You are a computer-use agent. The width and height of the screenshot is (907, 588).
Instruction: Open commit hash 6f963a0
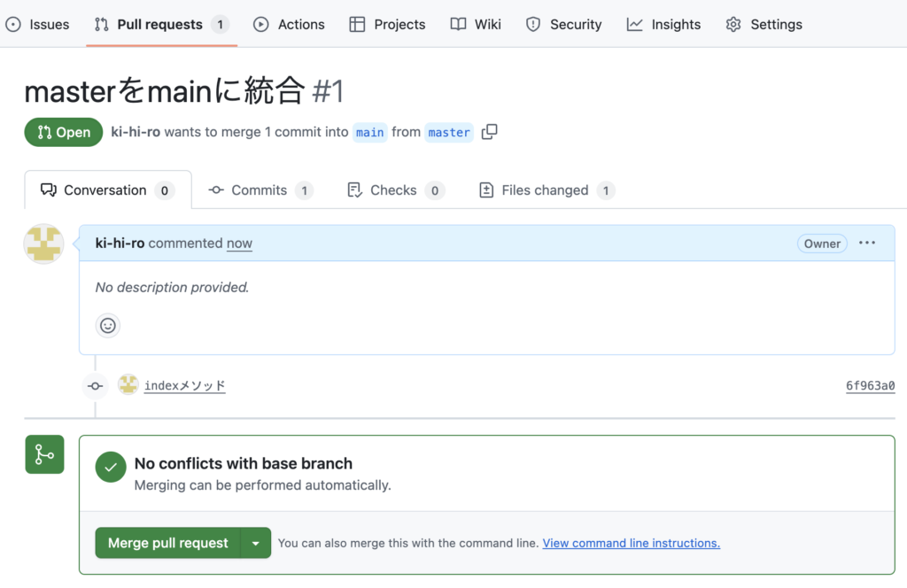click(870, 385)
